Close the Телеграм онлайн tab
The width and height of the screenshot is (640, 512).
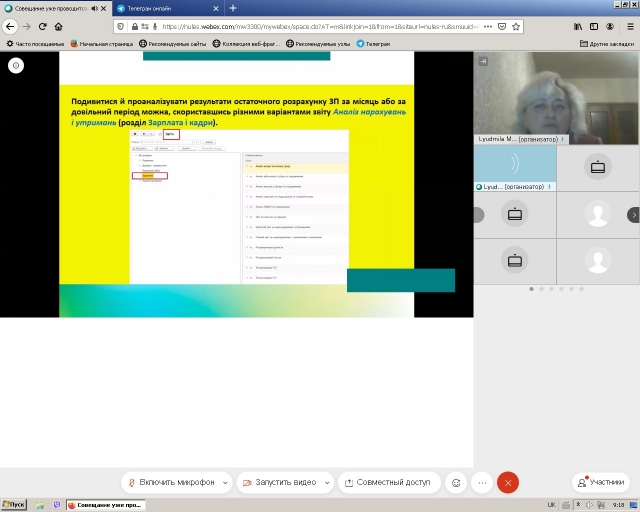[x=216, y=8]
